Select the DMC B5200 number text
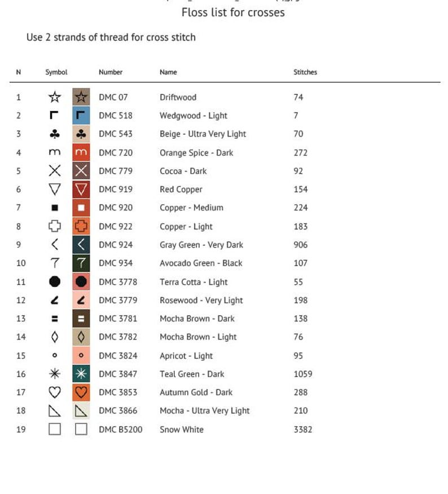 pos(120,429)
